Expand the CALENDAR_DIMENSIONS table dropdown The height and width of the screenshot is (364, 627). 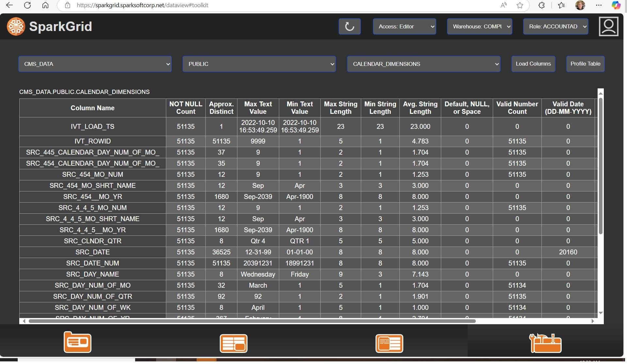coord(424,64)
